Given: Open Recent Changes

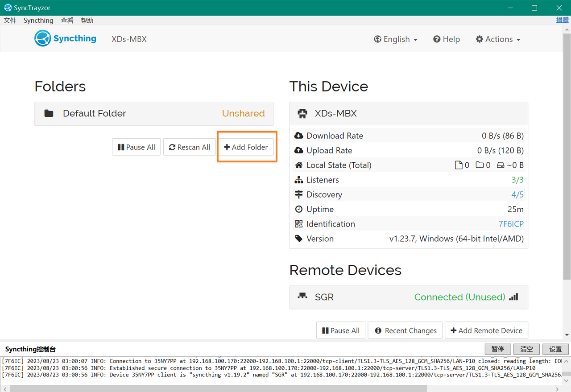Looking at the screenshot, I should coord(405,330).
